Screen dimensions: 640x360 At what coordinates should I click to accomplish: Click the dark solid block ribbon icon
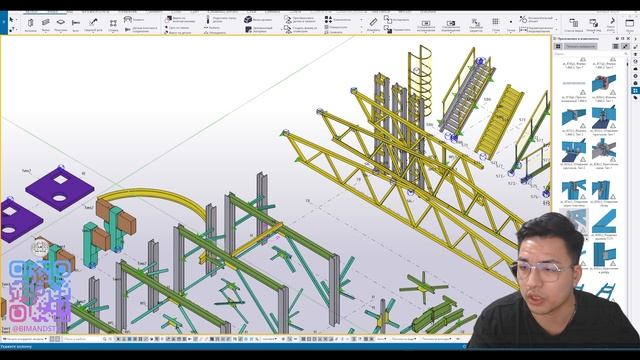point(247,20)
